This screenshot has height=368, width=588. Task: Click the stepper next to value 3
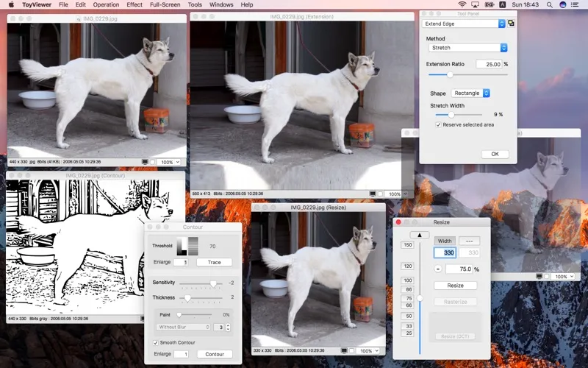(x=228, y=327)
